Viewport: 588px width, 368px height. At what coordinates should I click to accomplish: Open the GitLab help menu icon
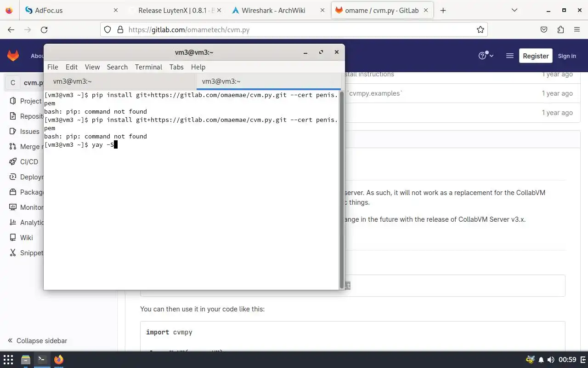pos(486,56)
